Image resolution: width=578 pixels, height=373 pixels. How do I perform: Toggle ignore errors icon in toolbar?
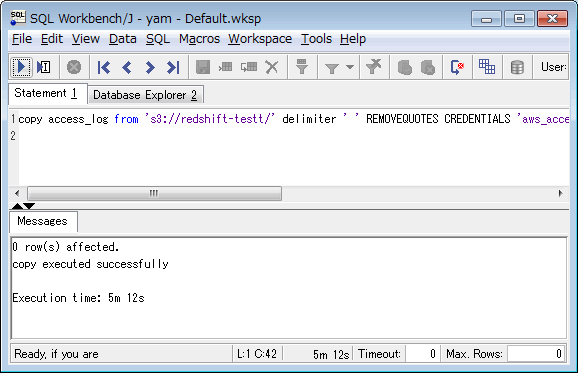(x=457, y=67)
